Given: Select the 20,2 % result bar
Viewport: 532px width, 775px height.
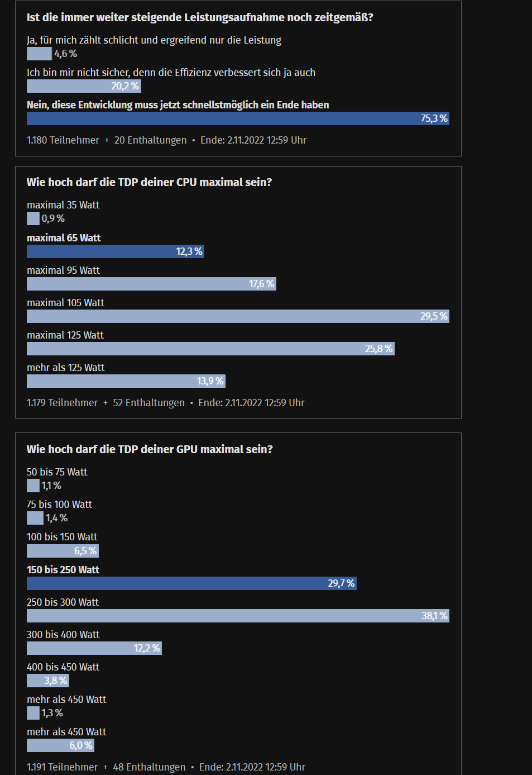Looking at the screenshot, I should coord(84,86).
